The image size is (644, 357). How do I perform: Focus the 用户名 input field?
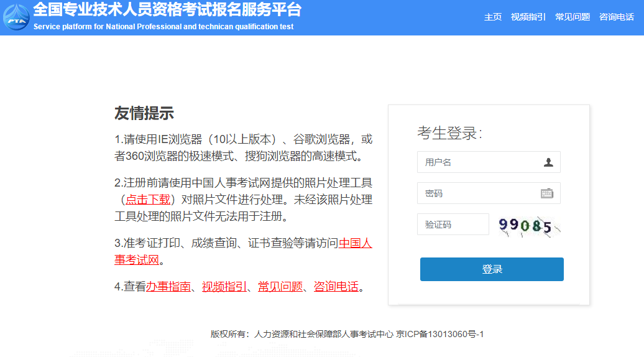[x=479, y=162]
